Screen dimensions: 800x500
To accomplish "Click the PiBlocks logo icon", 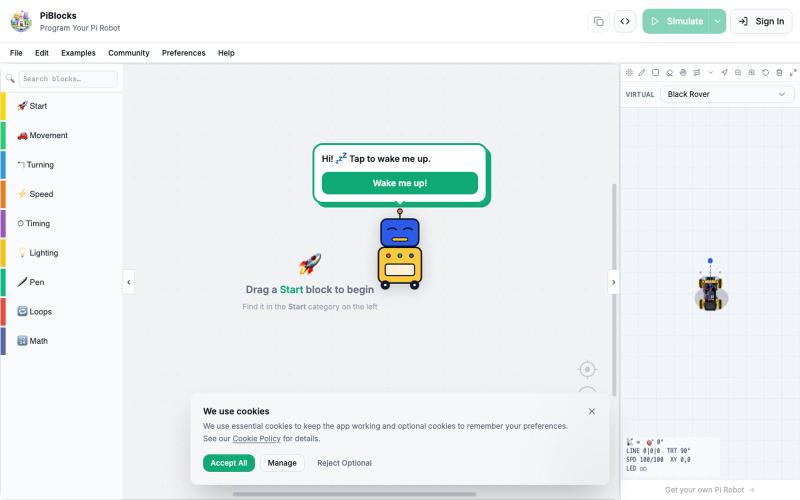I will [21, 21].
